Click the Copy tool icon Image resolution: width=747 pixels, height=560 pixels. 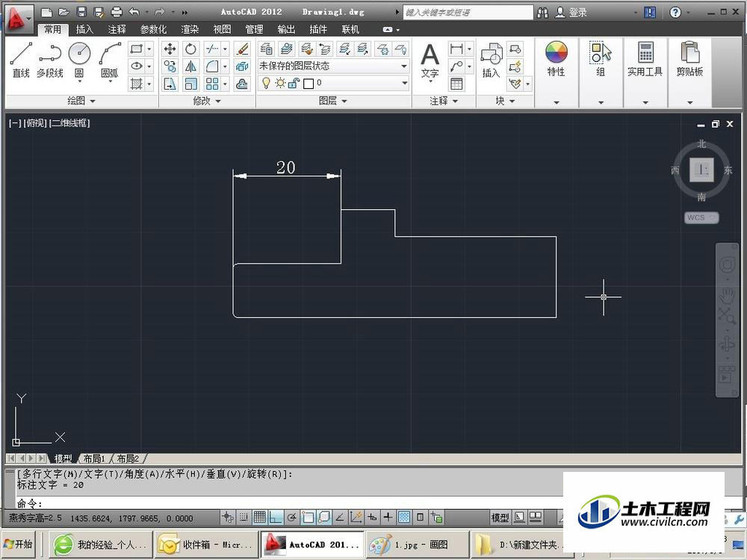click(170, 66)
